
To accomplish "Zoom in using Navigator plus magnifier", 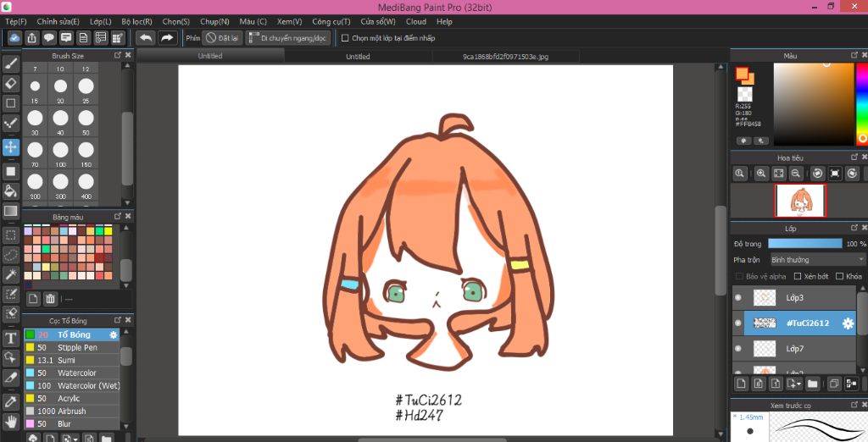I will (x=761, y=174).
